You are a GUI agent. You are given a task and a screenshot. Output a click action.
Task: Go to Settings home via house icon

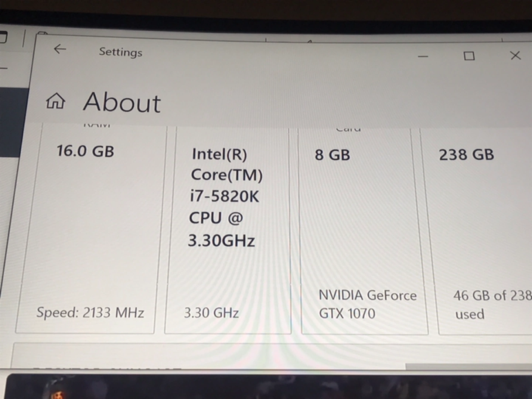point(55,101)
